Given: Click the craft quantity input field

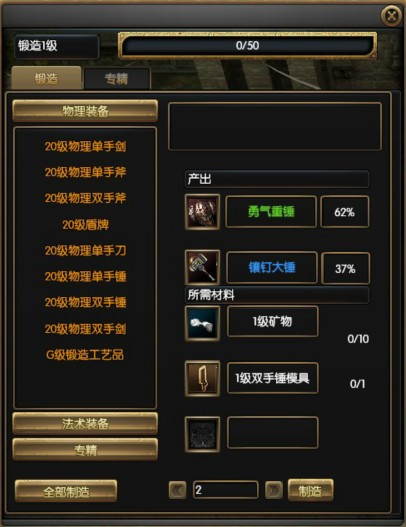Looking at the screenshot, I should pos(226,490).
